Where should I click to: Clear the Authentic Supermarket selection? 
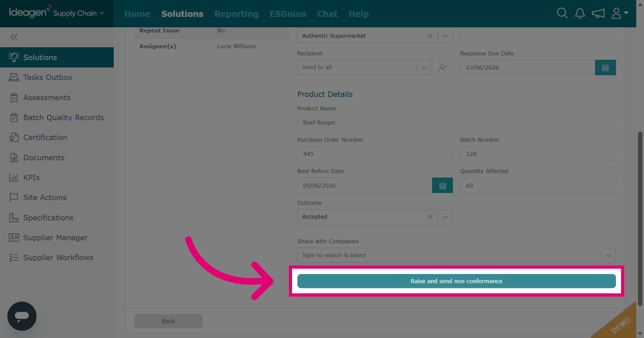click(430, 36)
